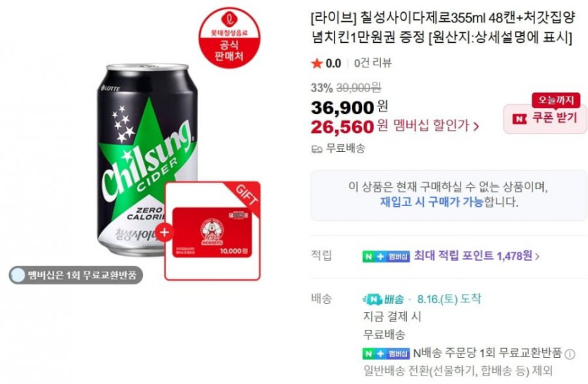Open the info icon next to 무료교환반품
588x384 pixels.
[x=570, y=354]
